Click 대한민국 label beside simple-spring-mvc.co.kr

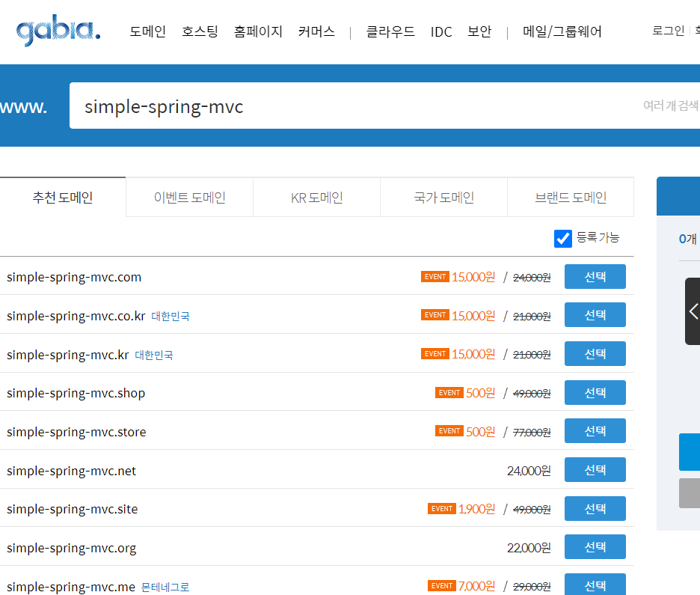(x=171, y=317)
